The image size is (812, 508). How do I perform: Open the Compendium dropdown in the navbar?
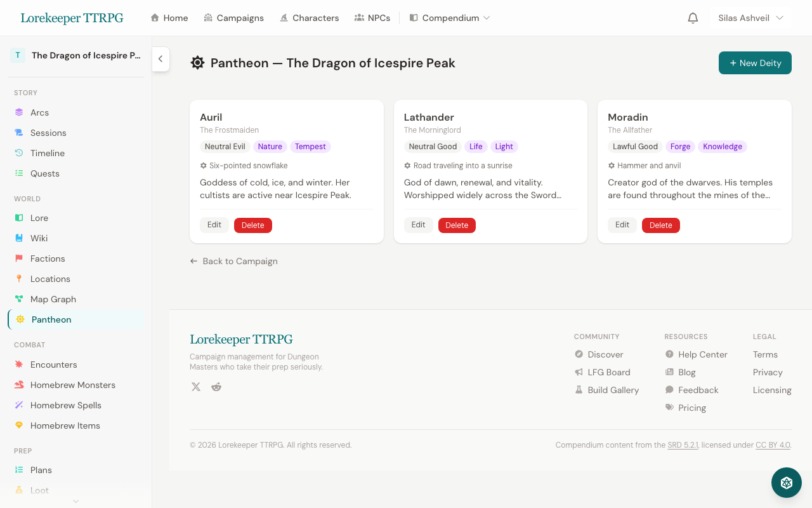(x=450, y=18)
